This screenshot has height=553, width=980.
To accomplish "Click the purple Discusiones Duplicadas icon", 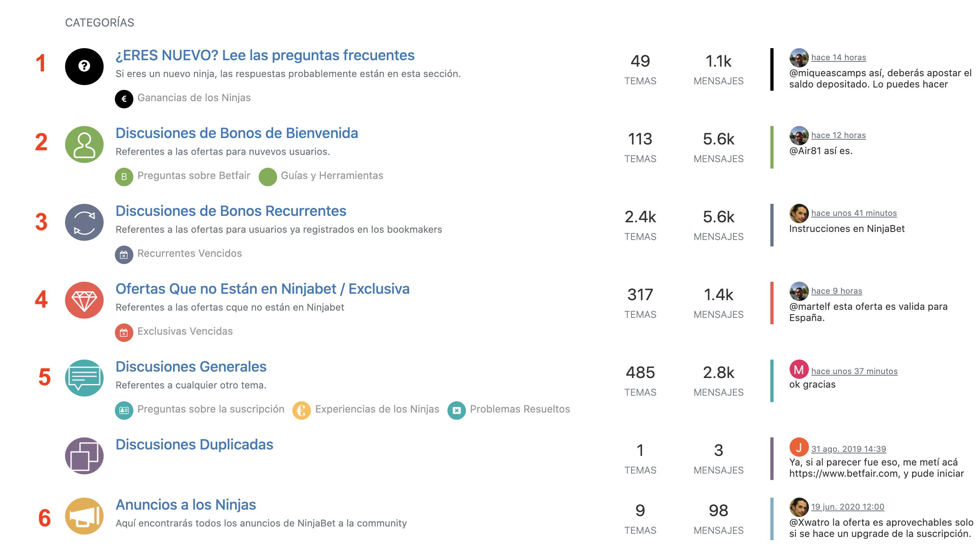I will pos(84,456).
